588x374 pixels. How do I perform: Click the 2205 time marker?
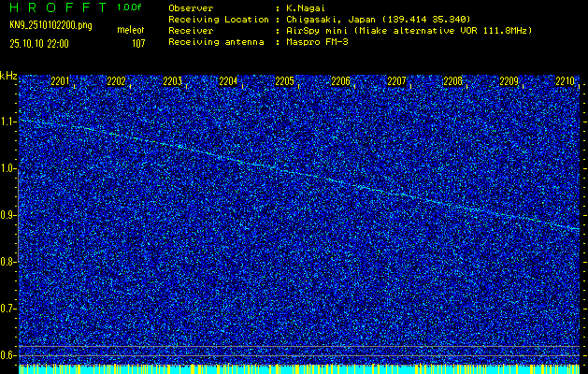click(x=284, y=81)
